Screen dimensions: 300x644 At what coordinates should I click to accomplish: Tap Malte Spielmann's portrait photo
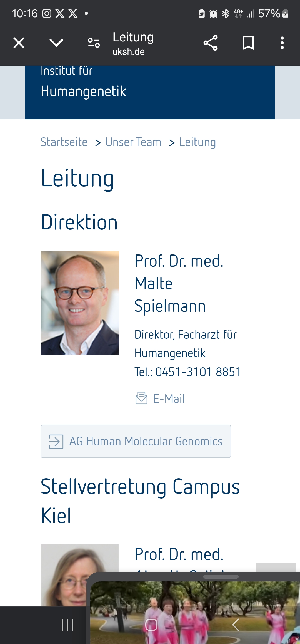(x=80, y=303)
